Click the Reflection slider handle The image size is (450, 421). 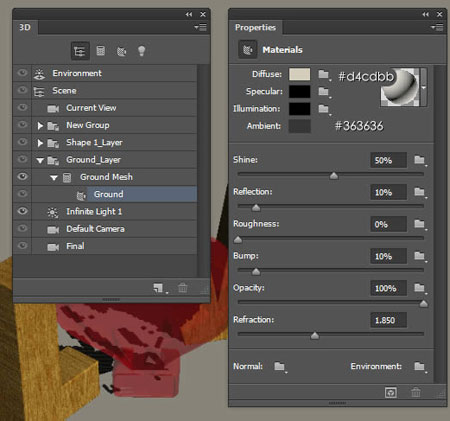pyautogui.click(x=256, y=208)
